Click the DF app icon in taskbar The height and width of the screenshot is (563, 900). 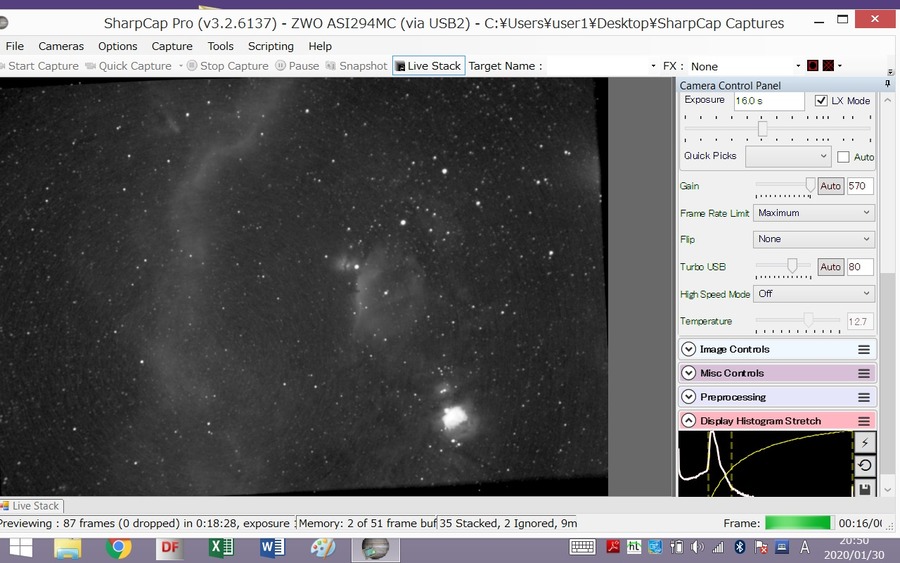point(170,548)
